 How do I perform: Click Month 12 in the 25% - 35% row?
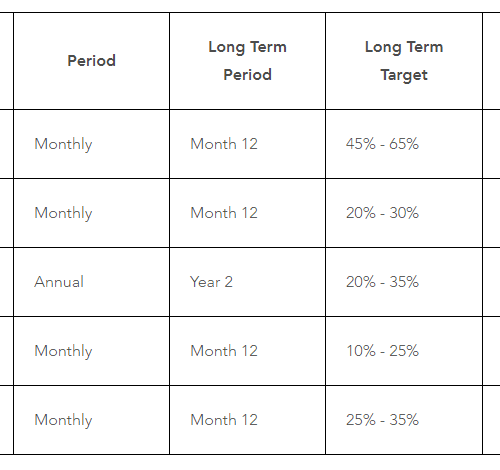[x=247, y=420]
